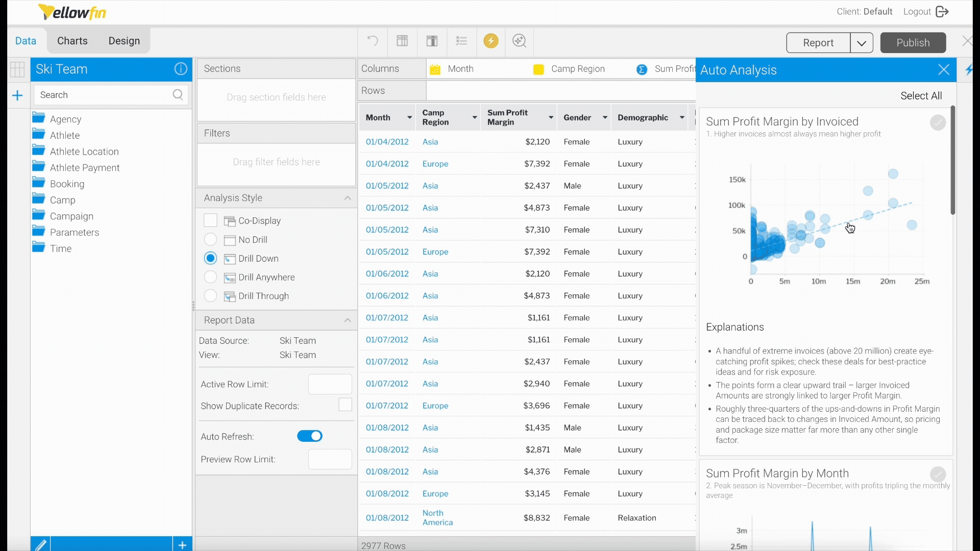
Task: Click the column formatting icon in toolbar
Action: coord(432,41)
